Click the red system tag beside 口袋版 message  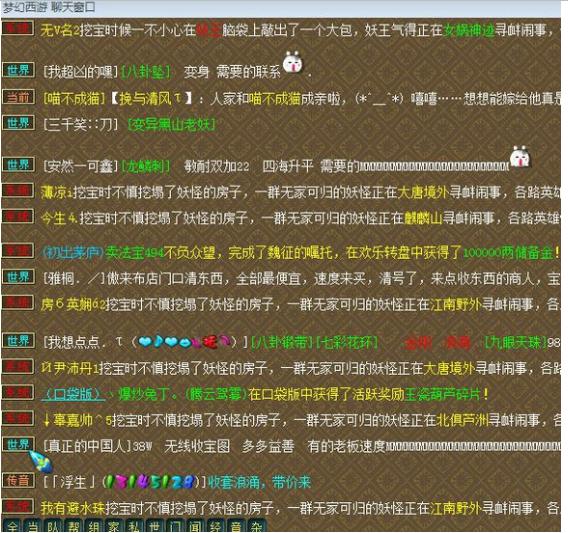18,392
